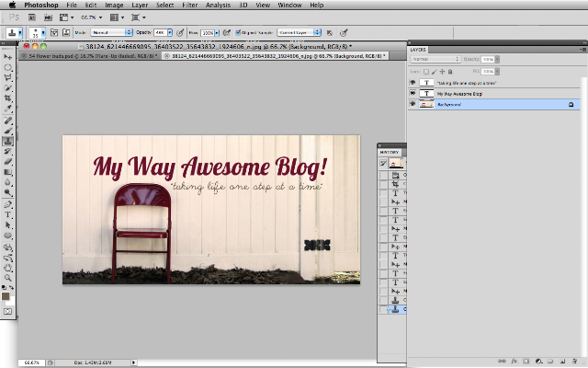
Task: Select the Polygonal Lasso tool
Action: point(7,77)
